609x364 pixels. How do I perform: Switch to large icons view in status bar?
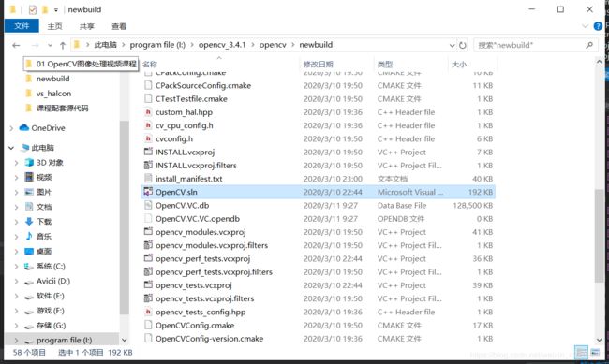click(x=595, y=353)
